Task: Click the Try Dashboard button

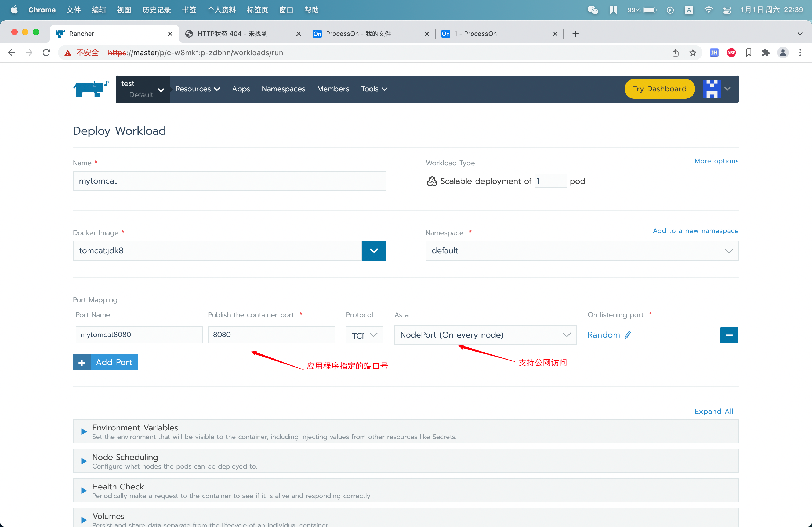Action: (x=659, y=89)
